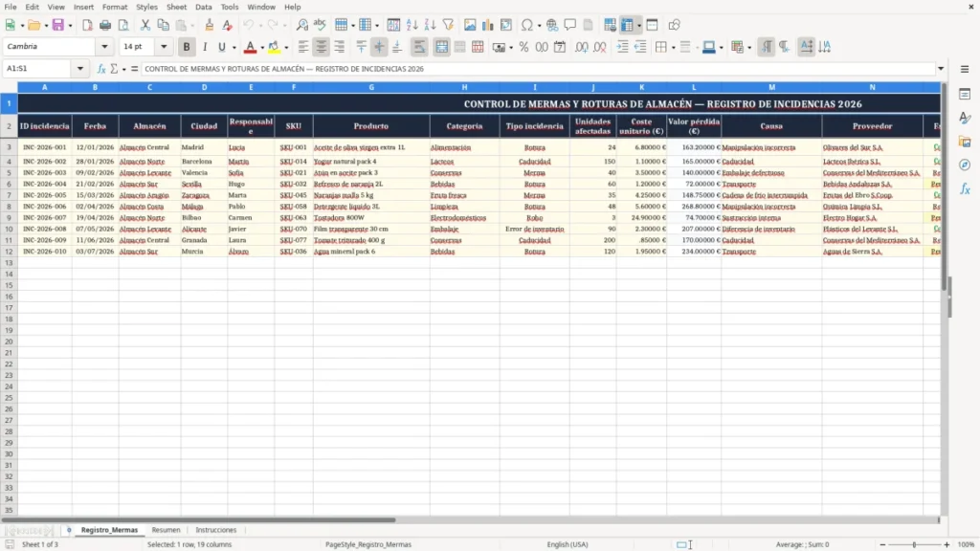
Task: Run the Spelling check icon
Action: coord(320,25)
